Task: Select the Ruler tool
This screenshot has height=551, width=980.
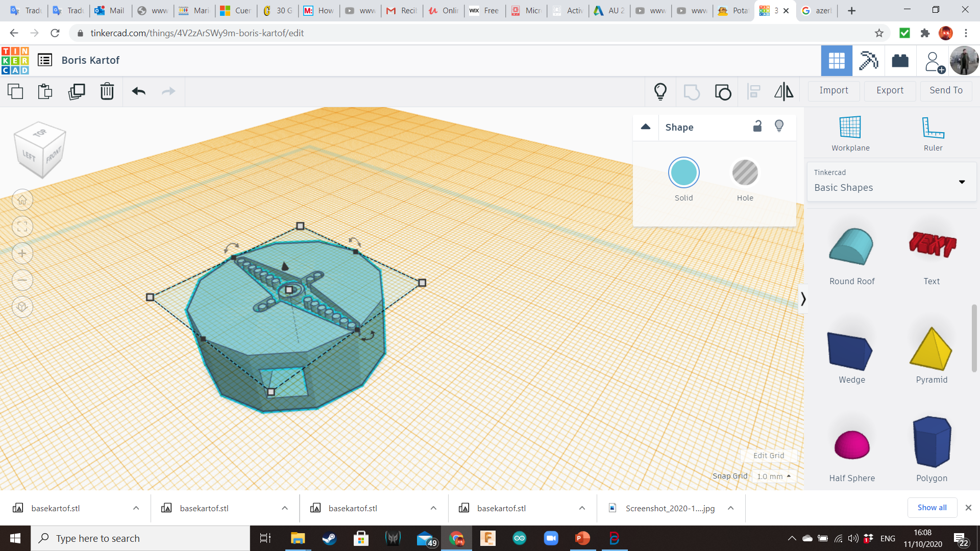Action: [x=933, y=134]
